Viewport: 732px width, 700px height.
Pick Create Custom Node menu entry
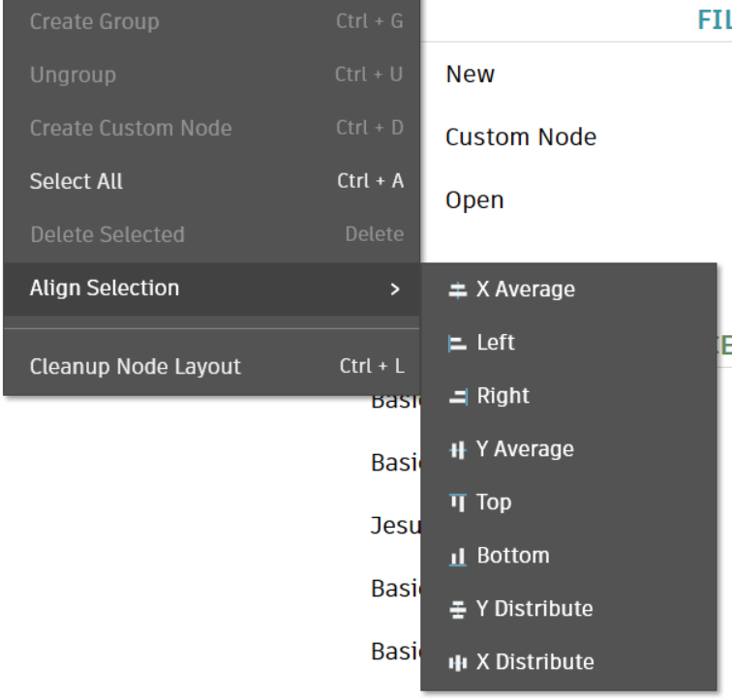pos(131,128)
